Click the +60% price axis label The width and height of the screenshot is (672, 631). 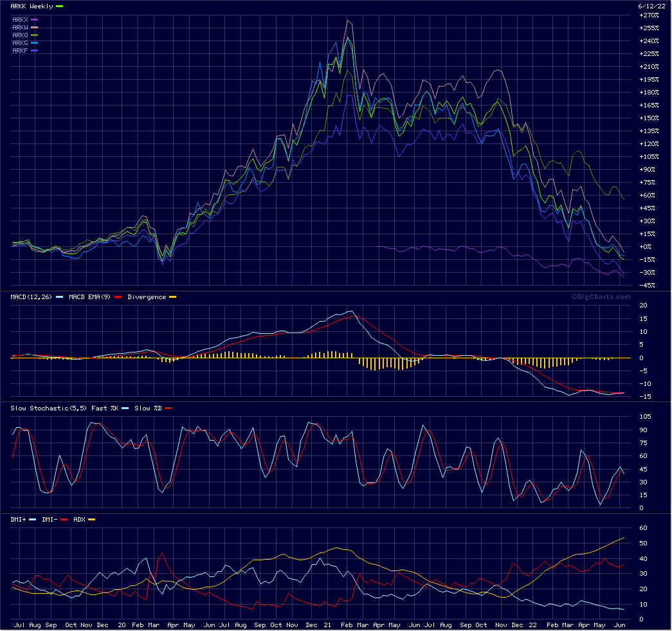tap(647, 196)
